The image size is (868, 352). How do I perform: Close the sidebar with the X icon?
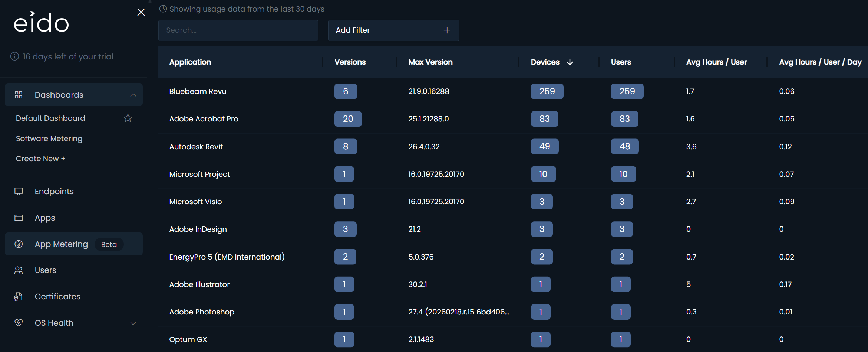tap(141, 12)
